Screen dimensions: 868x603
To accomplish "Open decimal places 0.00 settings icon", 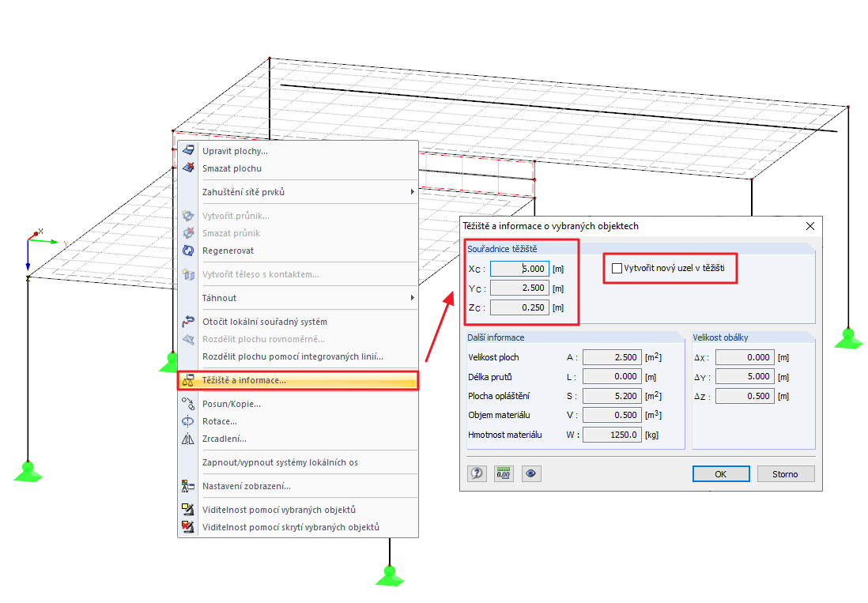I will (504, 473).
